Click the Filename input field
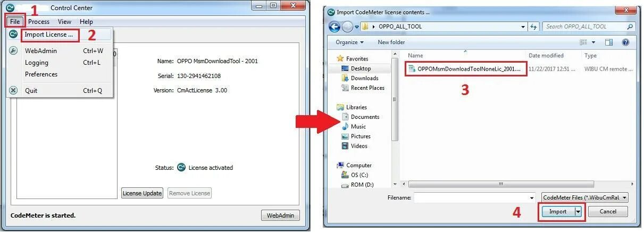The width and height of the screenshot is (644, 233). [474, 197]
